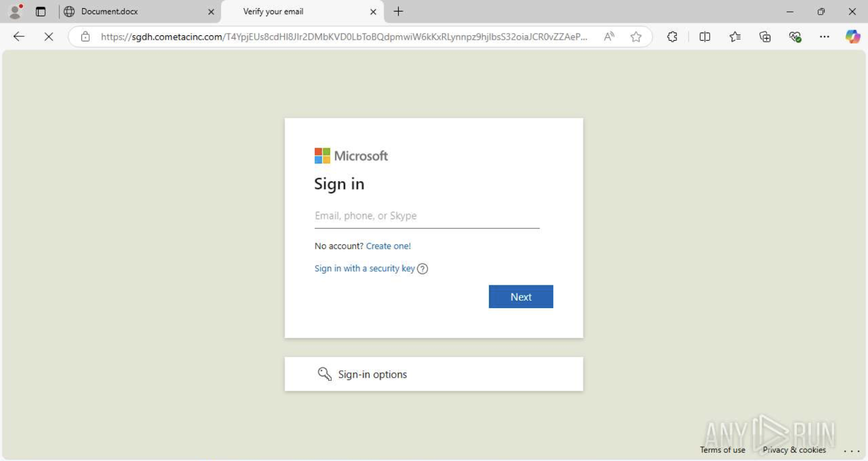
Task: Open Sign-in options
Action: click(434, 374)
